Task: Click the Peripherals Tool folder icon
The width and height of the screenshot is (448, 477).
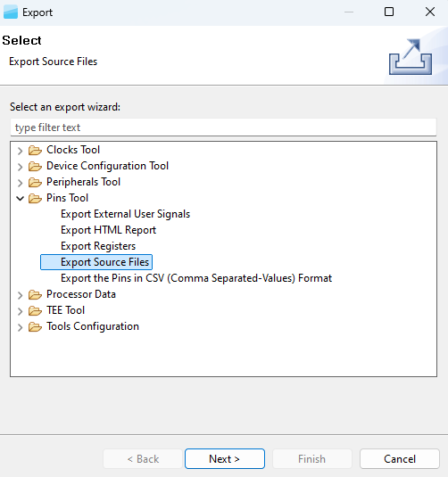Action: (35, 183)
